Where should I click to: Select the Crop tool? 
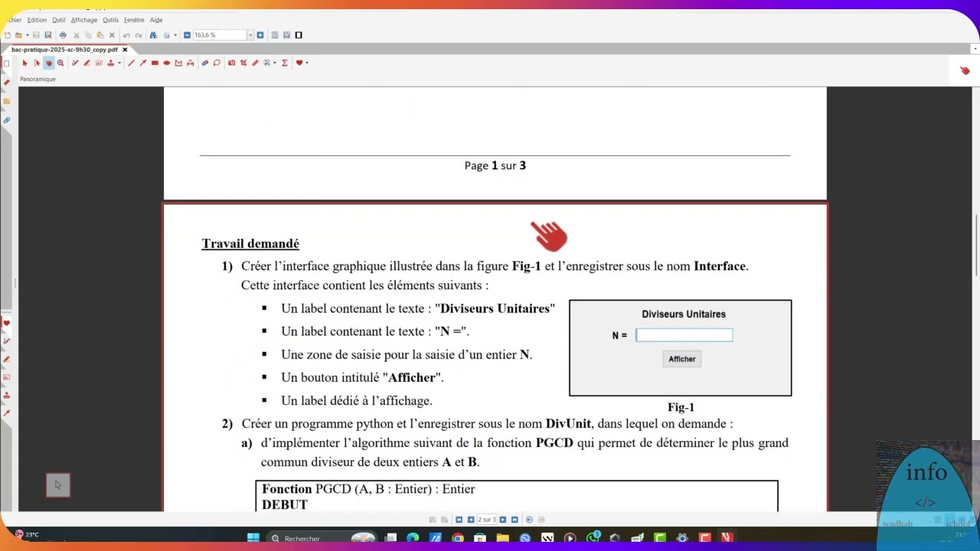coord(243,63)
